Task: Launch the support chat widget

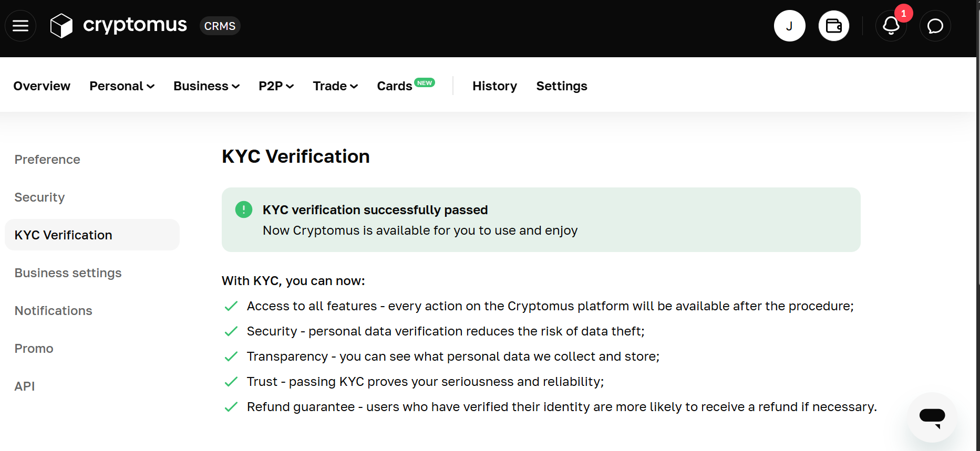Action: (932, 417)
